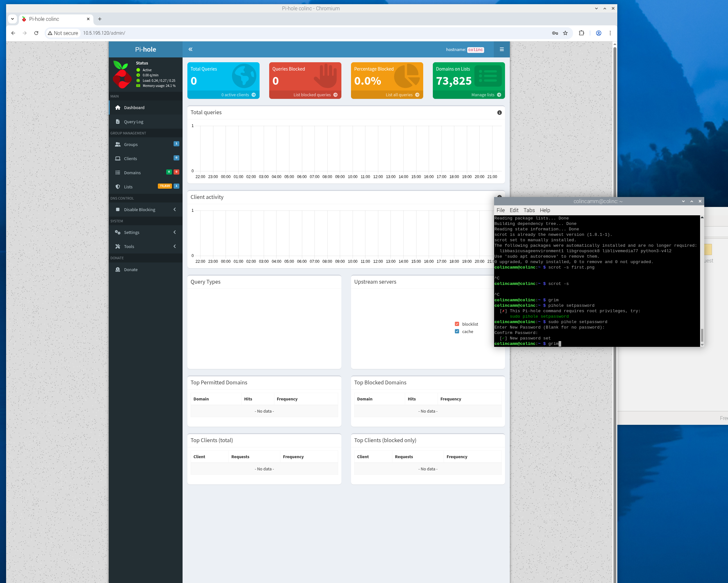The image size is (728, 583).
Task: Open the terminal Edit menu
Action: coord(514,210)
